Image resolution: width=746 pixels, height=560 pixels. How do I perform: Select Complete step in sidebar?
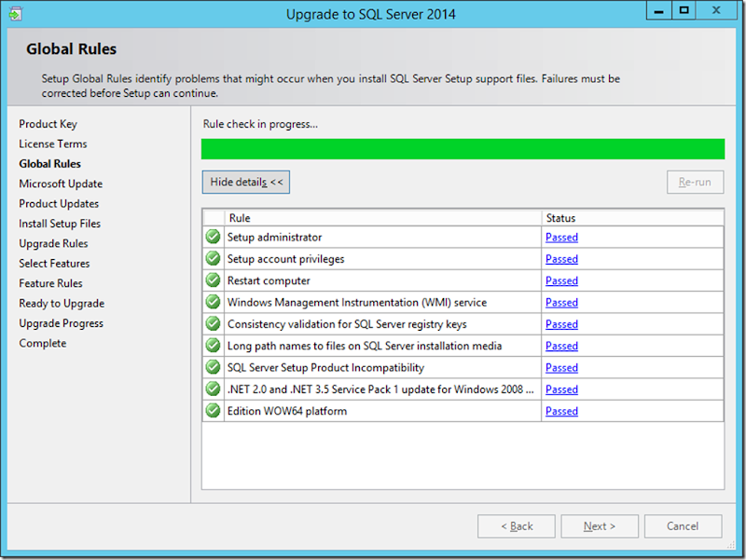tap(43, 343)
